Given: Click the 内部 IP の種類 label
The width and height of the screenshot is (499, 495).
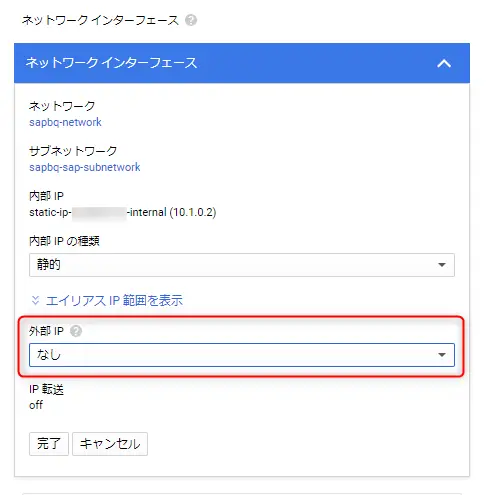Looking at the screenshot, I should 64,241.
